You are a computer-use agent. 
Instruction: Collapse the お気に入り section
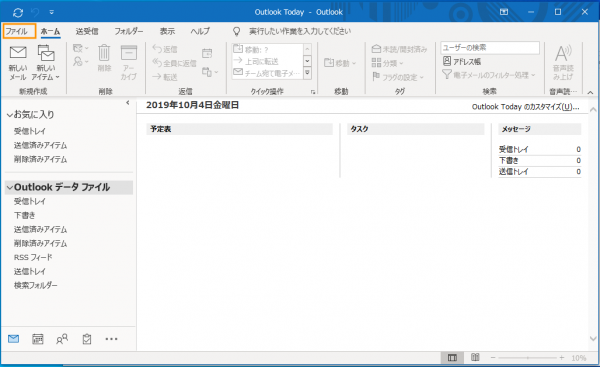pos(10,115)
